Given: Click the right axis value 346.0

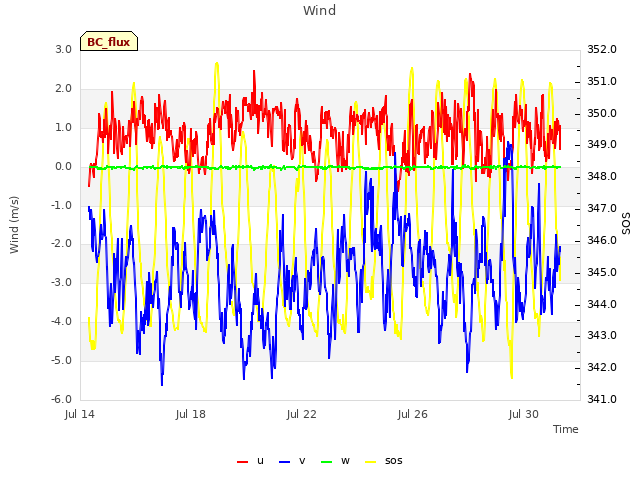Looking at the screenshot, I should [602, 240].
